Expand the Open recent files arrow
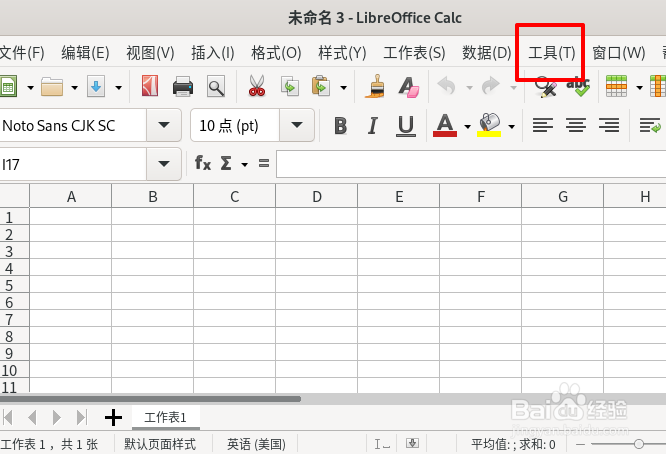Image resolution: width=666 pixels, height=454 pixels. pos(74,88)
